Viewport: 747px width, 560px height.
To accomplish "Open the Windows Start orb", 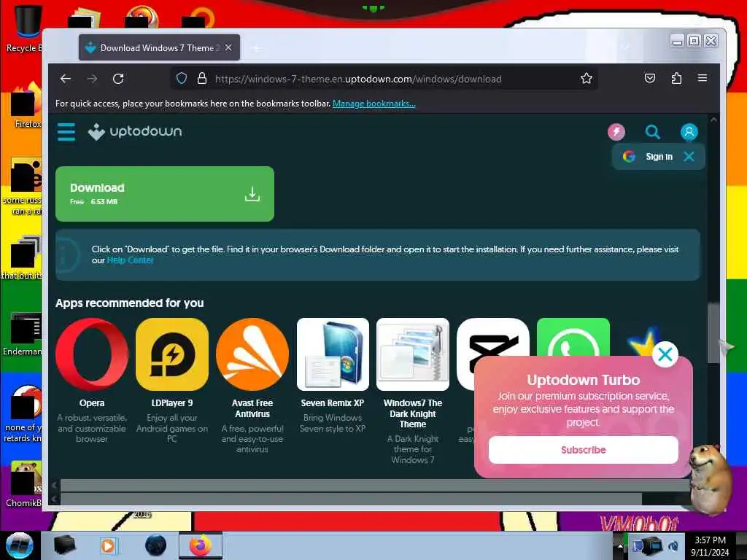I will click(x=20, y=545).
